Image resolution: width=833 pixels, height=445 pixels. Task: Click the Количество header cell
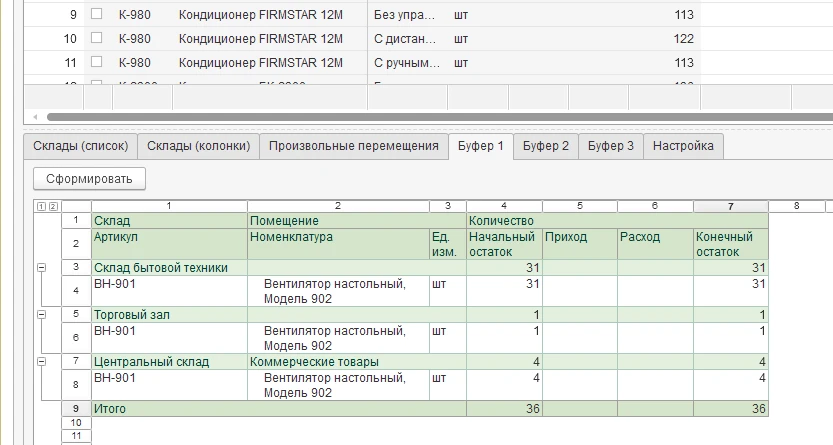(617, 221)
